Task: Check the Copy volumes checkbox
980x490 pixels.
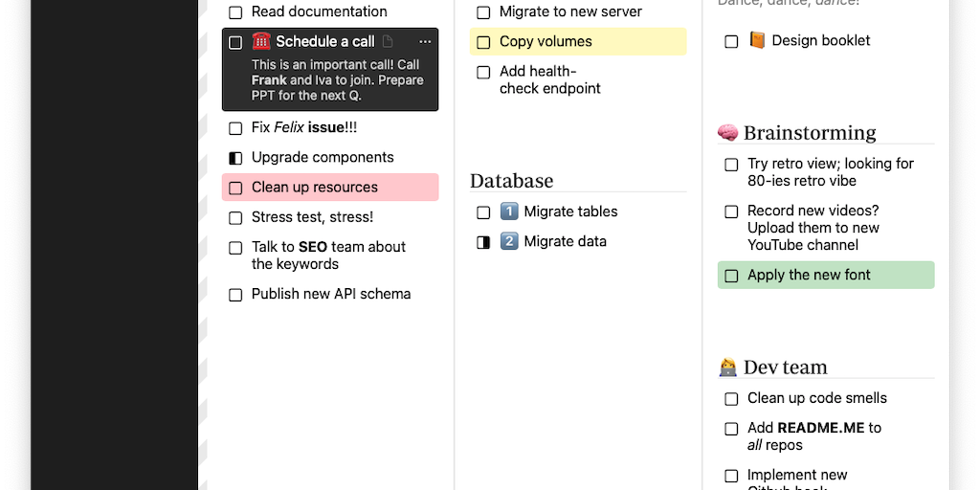Action: pyautogui.click(x=483, y=42)
